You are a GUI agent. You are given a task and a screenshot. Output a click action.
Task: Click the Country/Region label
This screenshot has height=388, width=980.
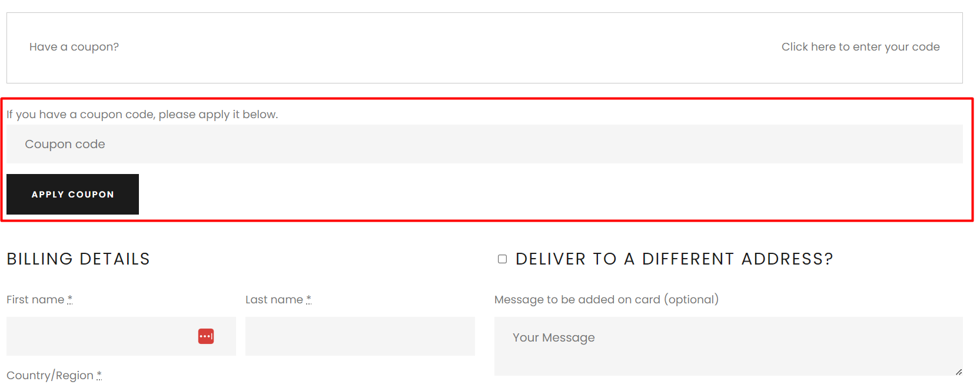[50, 376]
